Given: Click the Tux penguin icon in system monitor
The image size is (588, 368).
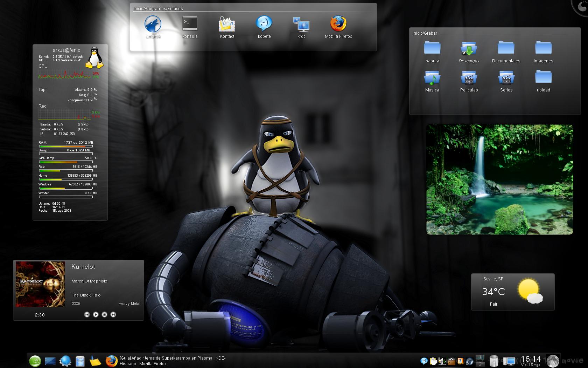Looking at the screenshot, I should (x=94, y=57).
